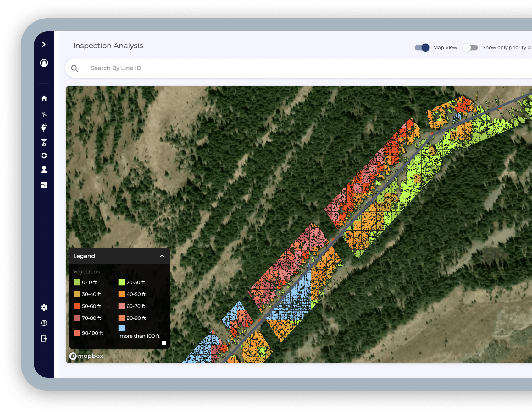Viewport: 532px width, 414px height.
Task: Open the settings cog near sidebar bottom
Action: coord(44,308)
